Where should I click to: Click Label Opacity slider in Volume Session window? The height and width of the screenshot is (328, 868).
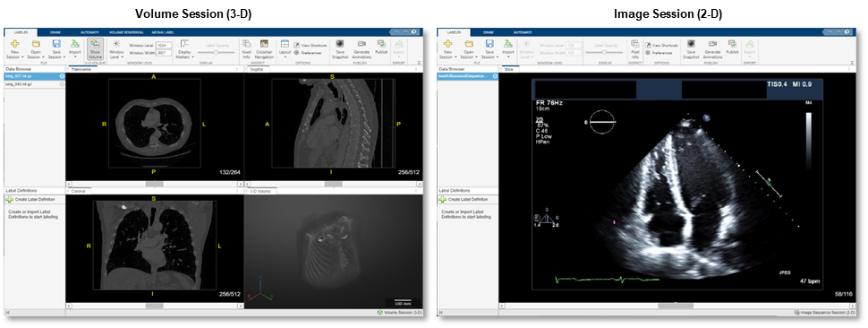pyautogui.click(x=217, y=52)
